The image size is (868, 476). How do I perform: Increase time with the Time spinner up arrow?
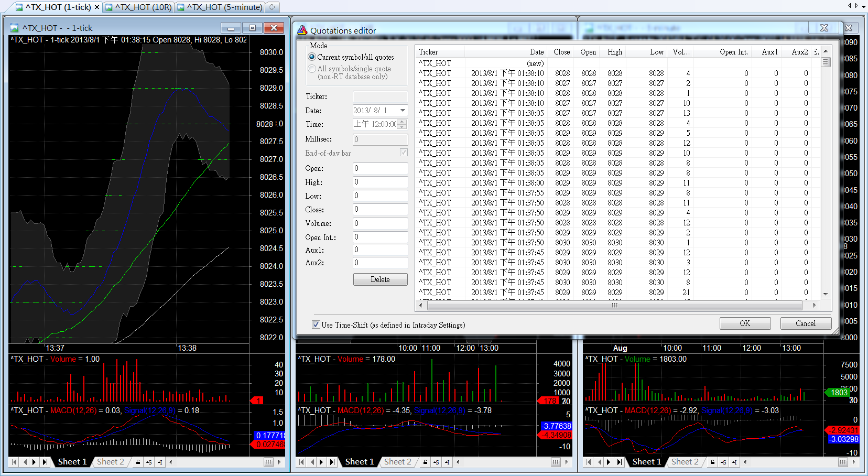(402, 122)
